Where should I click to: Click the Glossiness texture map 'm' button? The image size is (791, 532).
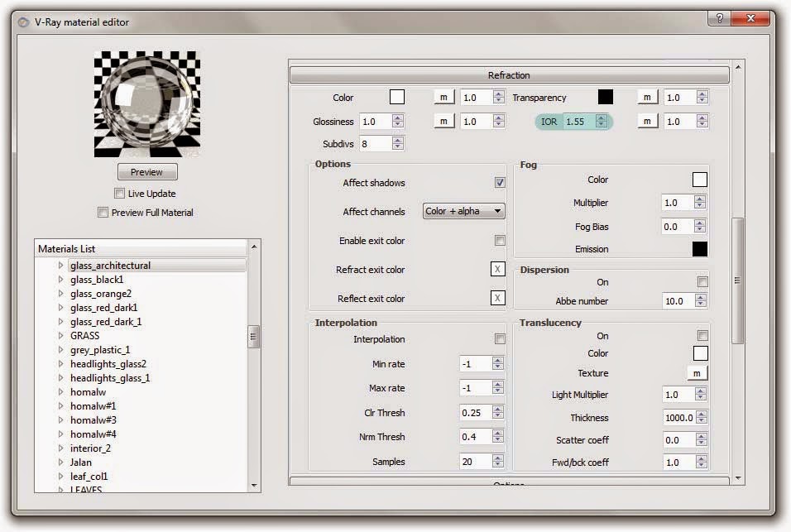[x=444, y=121]
